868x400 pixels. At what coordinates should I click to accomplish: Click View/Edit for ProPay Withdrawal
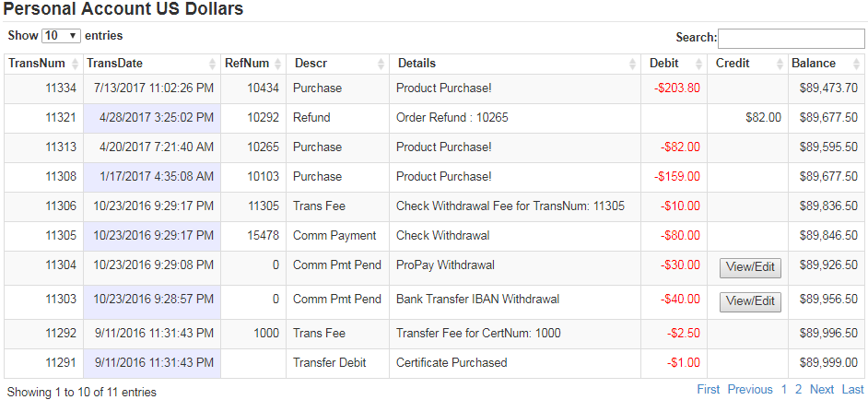[x=750, y=267]
